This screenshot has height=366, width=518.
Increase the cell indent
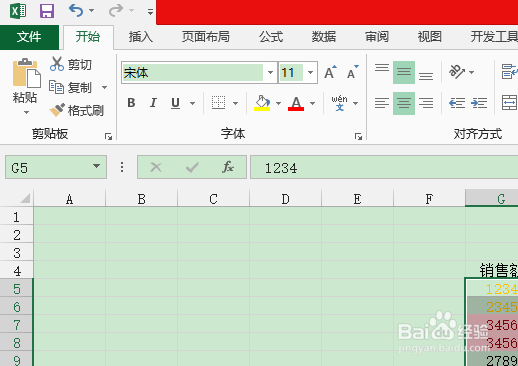pyautogui.click(x=479, y=103)
